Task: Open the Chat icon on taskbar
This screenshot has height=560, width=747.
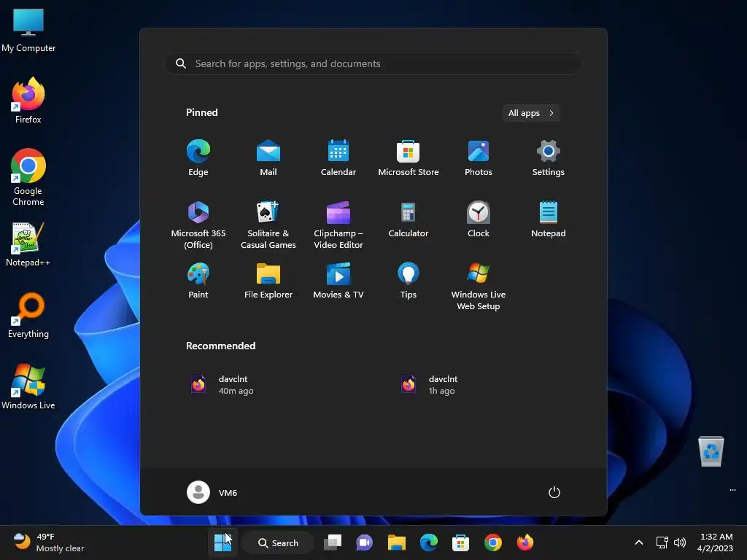Action: 365,542
